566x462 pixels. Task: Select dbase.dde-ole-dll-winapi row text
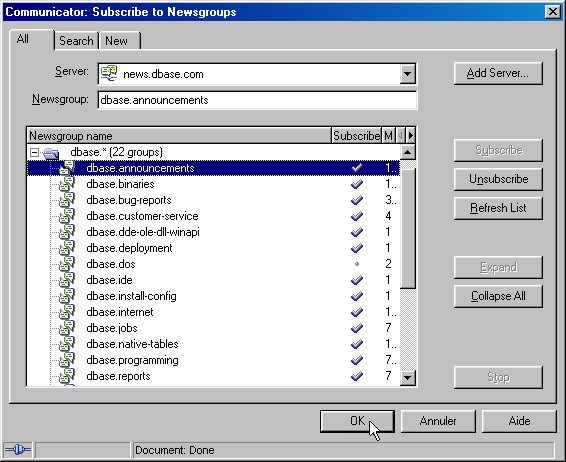coord(143,232)
